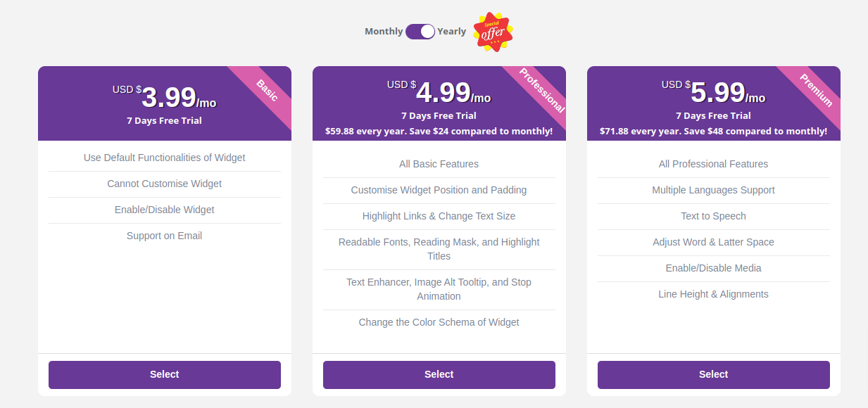Click Change the Color Schema of Widget
Screen dimensions: 868x408
(x=439, y=323)
